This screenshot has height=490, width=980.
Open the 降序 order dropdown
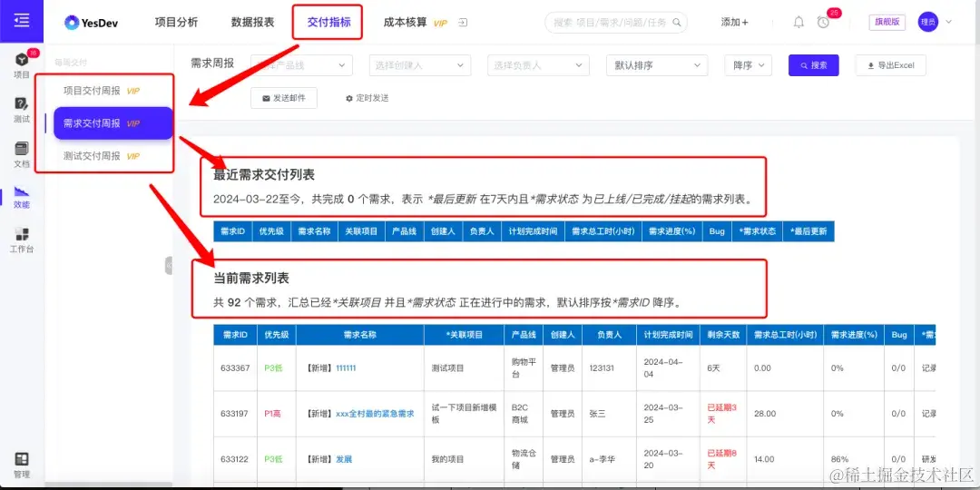pos(749,65)
